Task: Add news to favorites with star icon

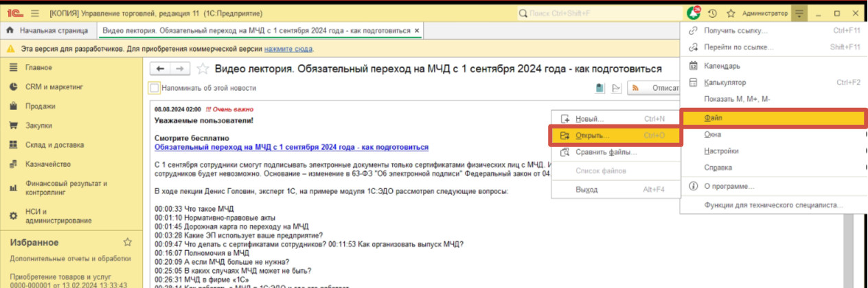Action: click(x=203, y=69)
